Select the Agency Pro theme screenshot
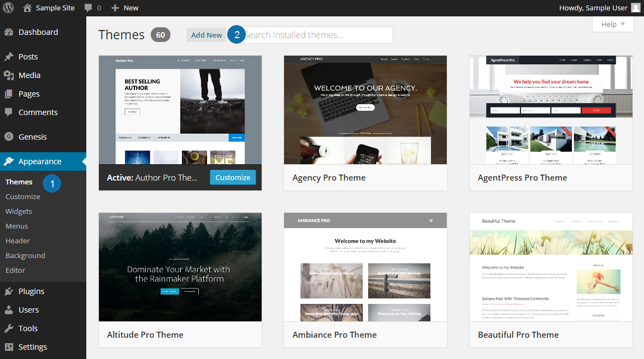Image resolution: width=644 pixels, height=359 pixels. (365, 110)
